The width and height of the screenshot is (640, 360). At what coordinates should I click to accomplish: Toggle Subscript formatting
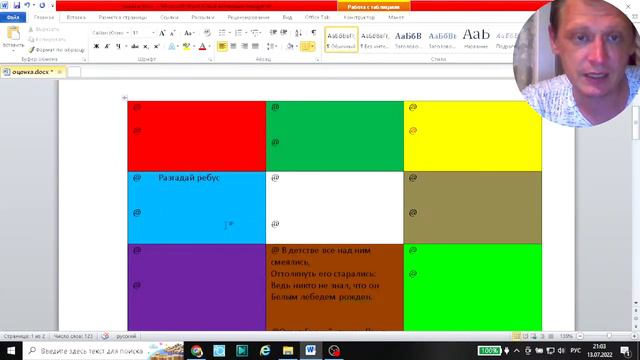pyautogui.click(x=146, y=47)
